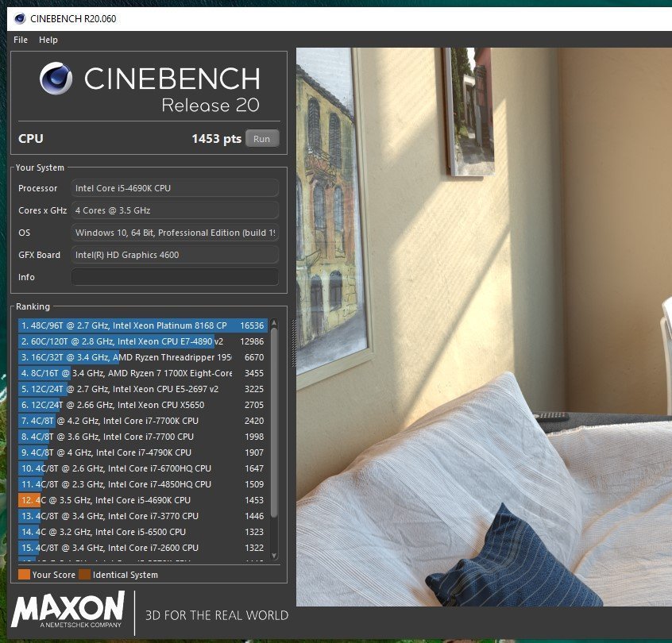672x643 pixels.
Task: Select ranking row 5 Xeon E5-2697 v2
Action: (x=143, y=389)
